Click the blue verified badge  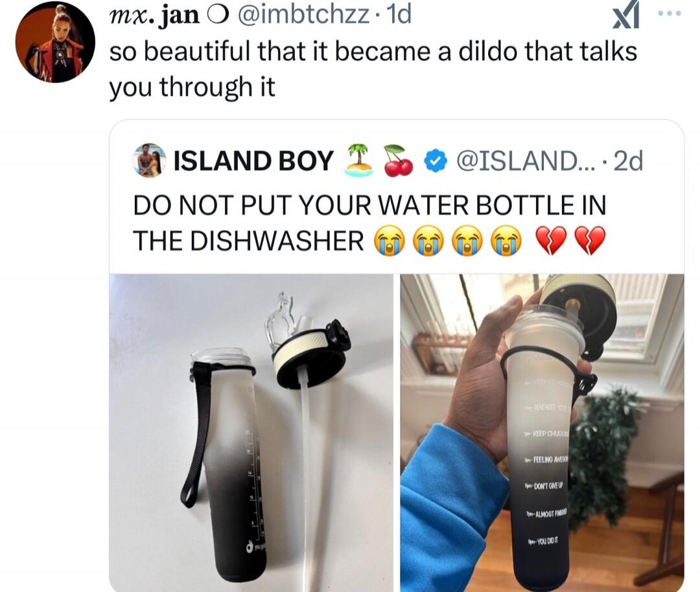[436, 161]
